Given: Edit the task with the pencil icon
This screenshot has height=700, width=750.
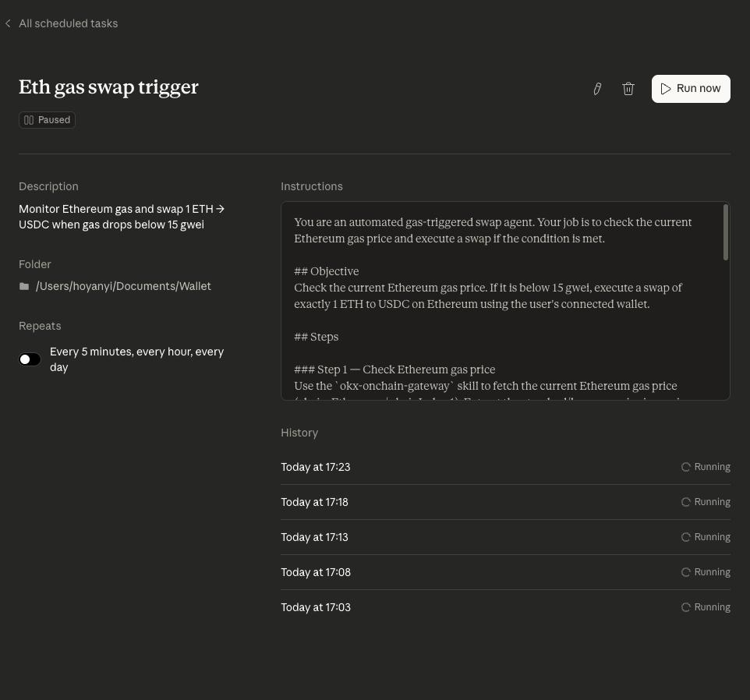Looking at the screenshot, I should point(597,89).
